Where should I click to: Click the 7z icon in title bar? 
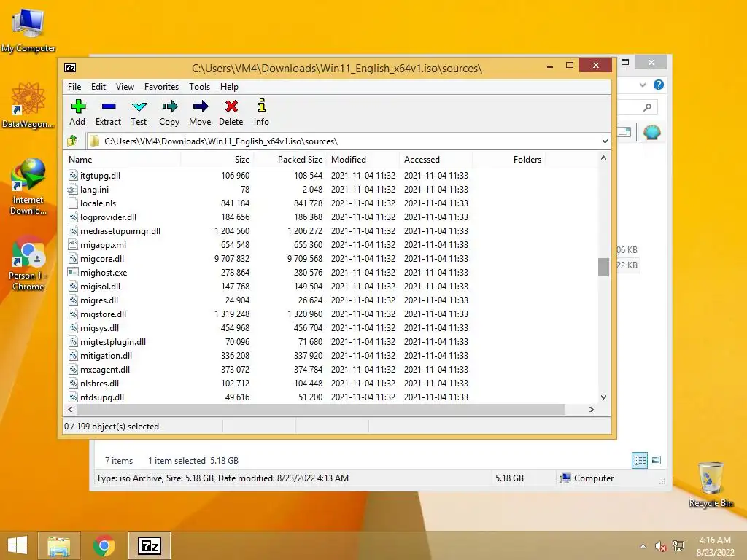(70, 68)
